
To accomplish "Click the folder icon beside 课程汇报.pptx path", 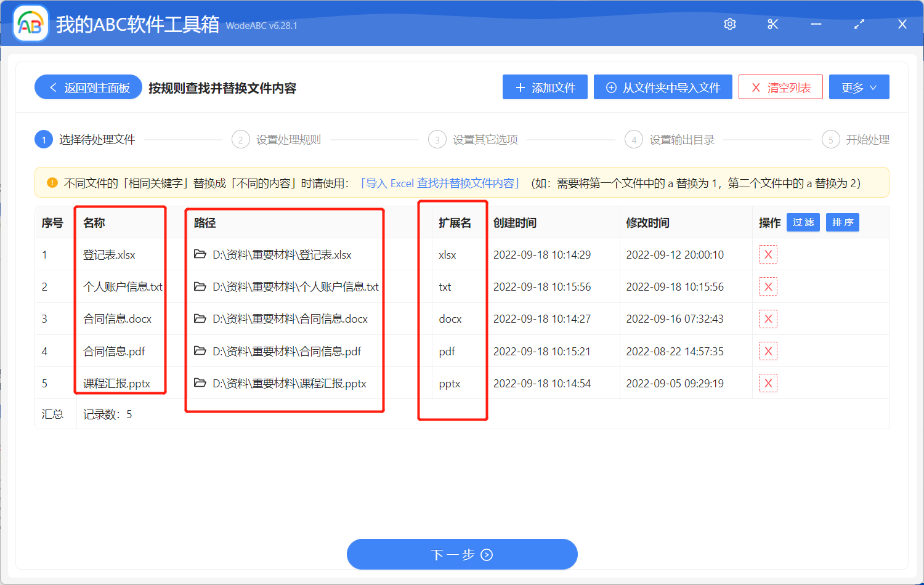I will click(x=200, y=383).
